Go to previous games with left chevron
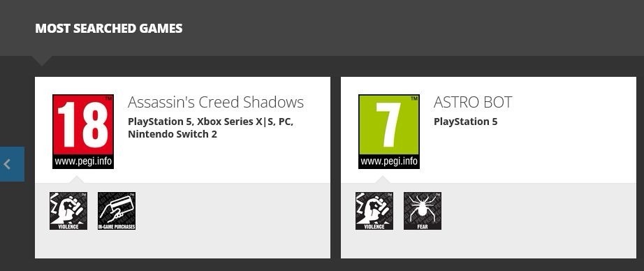 [12, 164]
